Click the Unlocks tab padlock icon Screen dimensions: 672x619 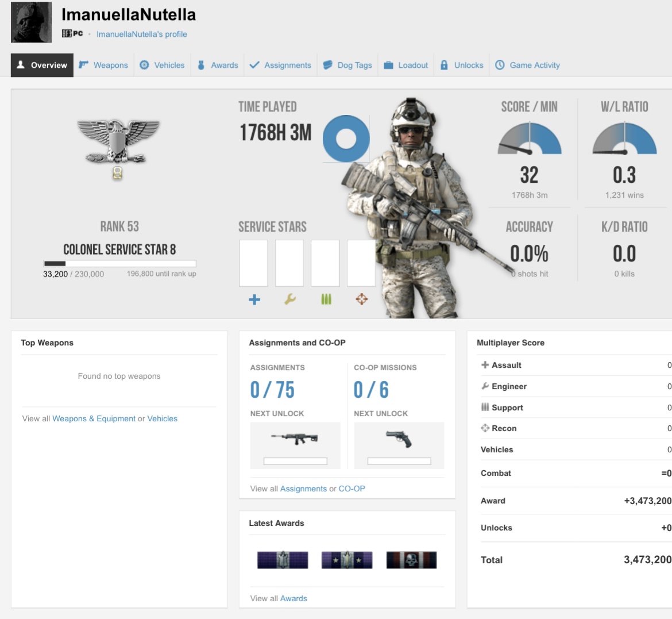click(x=444, y=65)
